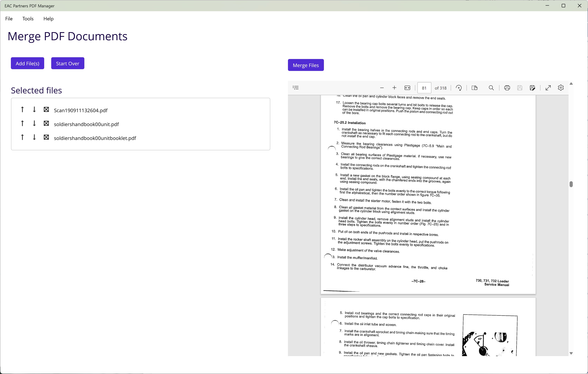
Task: Click the page number input field
Action: pyautogui.click(x=424, y=88)
